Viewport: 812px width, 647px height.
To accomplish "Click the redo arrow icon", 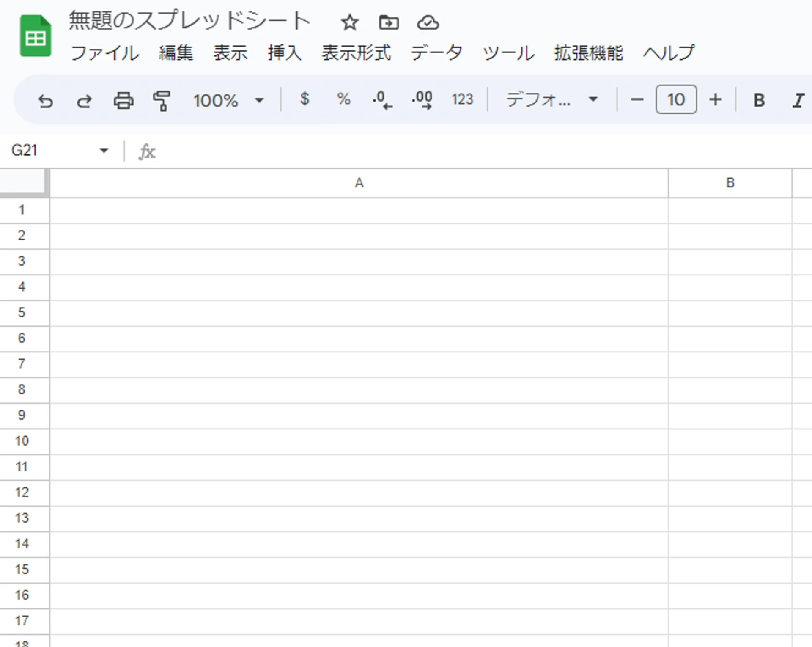I will click(x=84, y=101).
